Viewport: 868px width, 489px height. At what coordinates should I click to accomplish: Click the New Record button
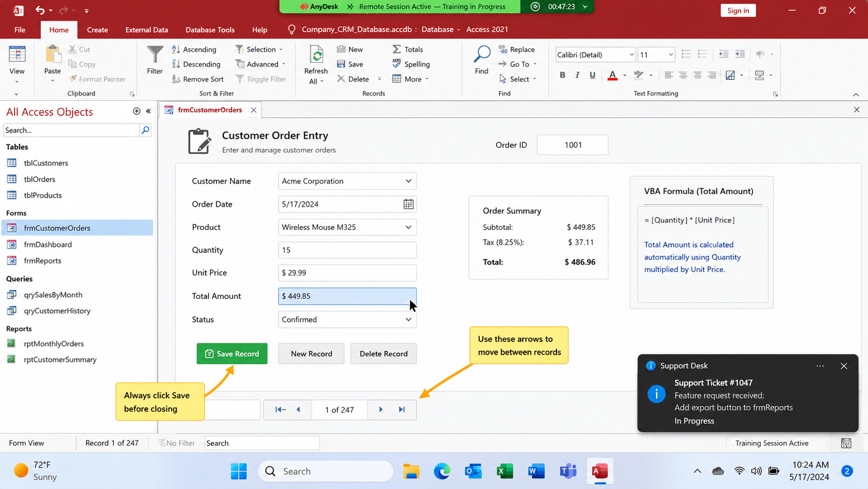(x=311, y=354)
